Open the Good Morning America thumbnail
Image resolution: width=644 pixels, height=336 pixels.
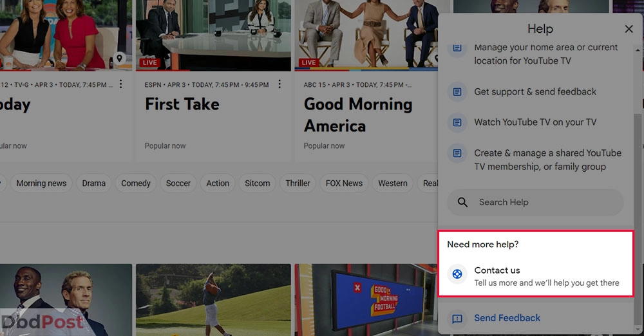[x=366, y=35]
